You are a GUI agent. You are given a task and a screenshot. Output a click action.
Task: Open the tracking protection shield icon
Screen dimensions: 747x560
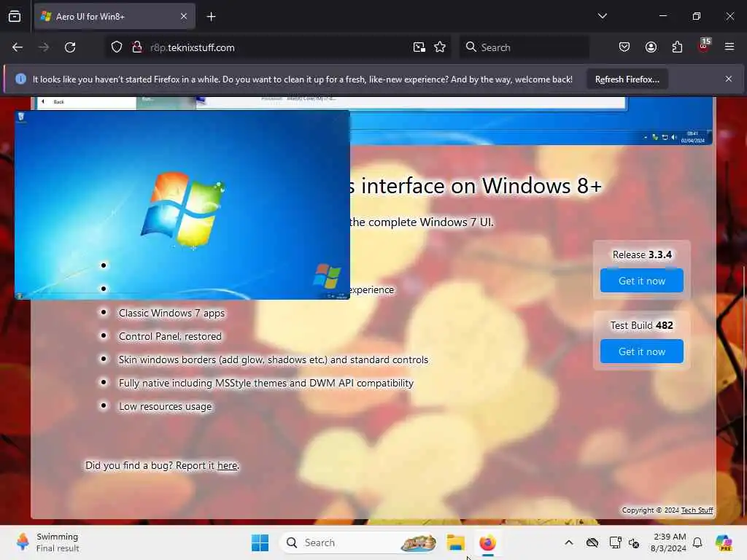pos(117,47)
